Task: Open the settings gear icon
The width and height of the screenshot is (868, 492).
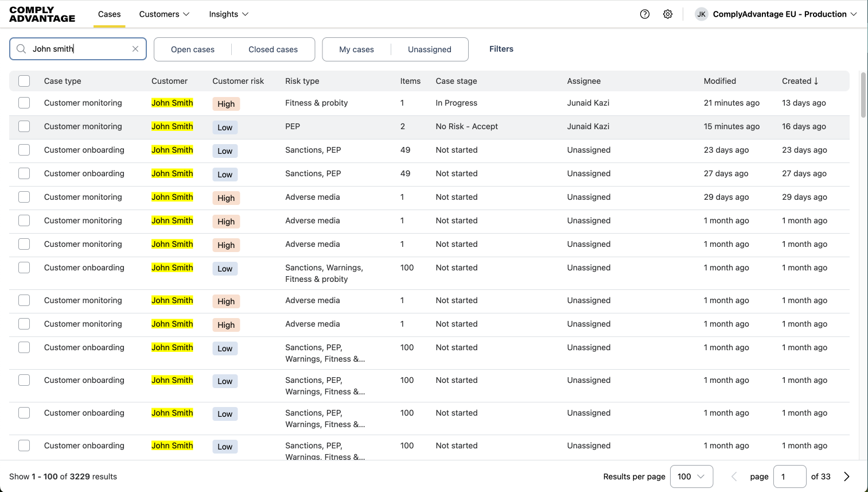Action: coord(668,14)
